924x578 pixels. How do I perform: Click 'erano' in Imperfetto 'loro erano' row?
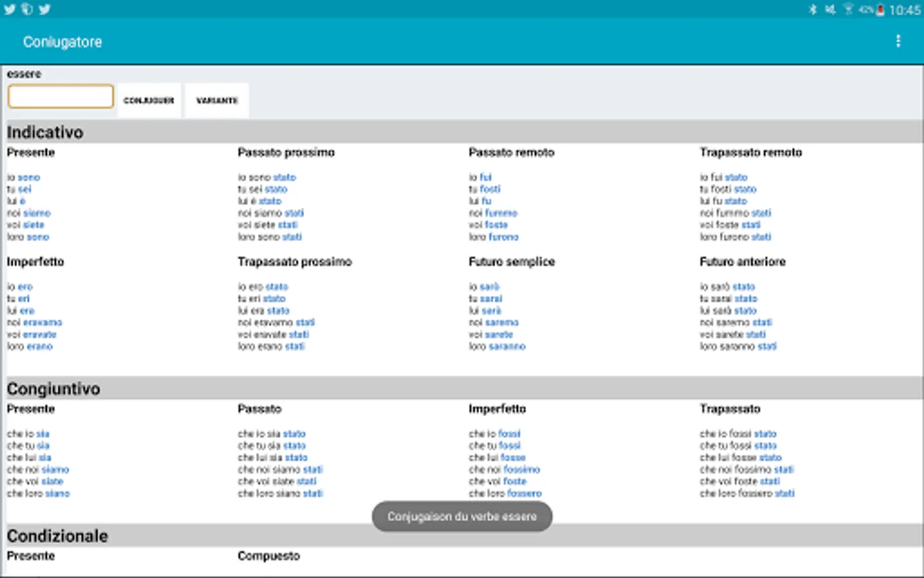tap(40, 346)
